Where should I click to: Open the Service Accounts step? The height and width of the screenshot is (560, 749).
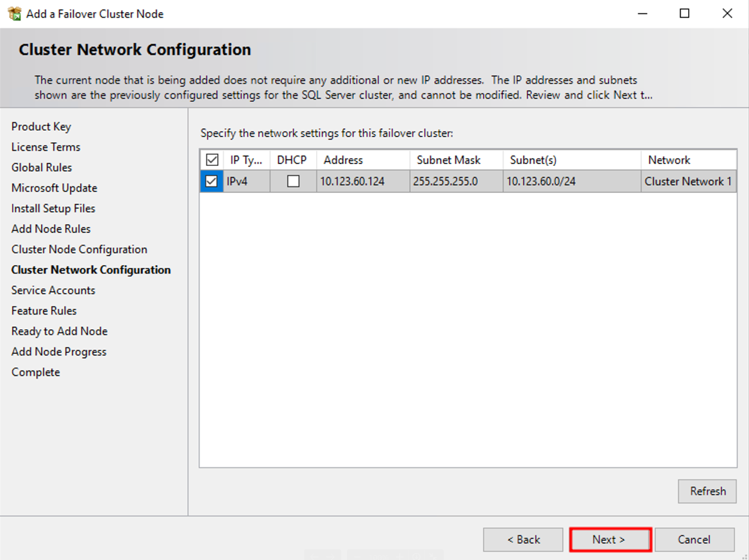coord(53,290)
